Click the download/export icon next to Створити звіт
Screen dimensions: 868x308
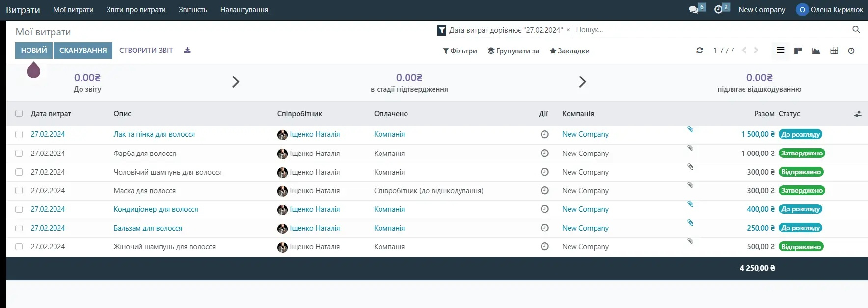[x=187, y=50]
